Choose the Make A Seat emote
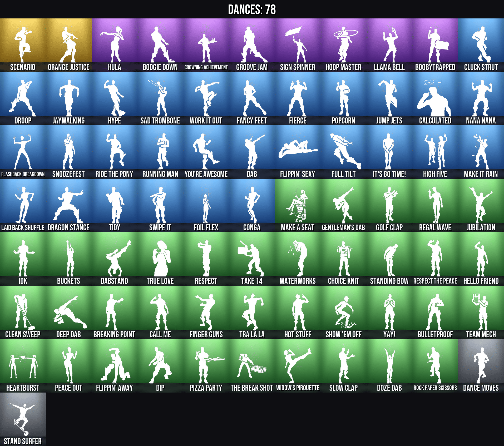This screenshot has width=504, height=446. click(x=298, y=205)
